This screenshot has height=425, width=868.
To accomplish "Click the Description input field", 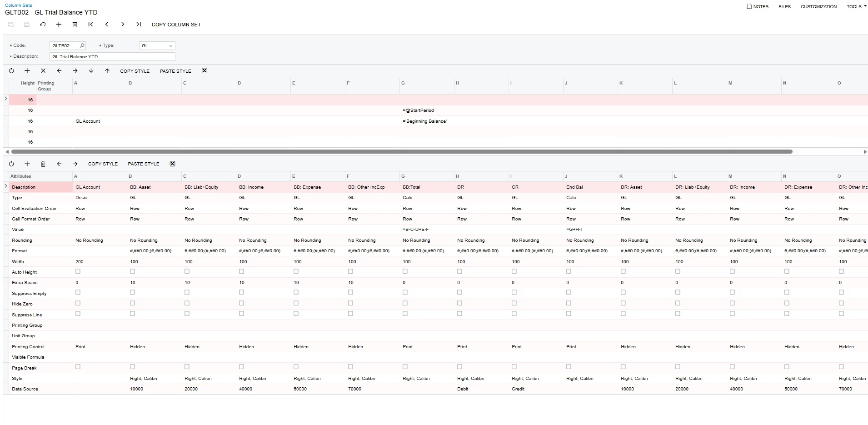I will (x=112, y=56).
